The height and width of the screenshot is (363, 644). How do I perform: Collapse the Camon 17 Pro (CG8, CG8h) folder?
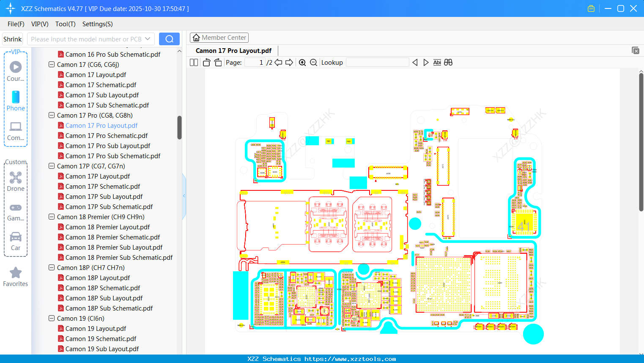[x=52, y=115]
